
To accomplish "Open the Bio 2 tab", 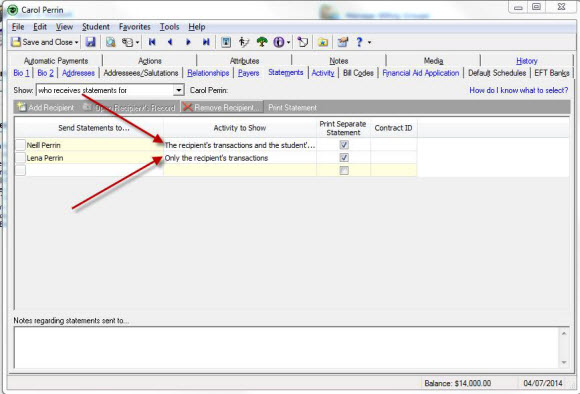I will point(45,73).
